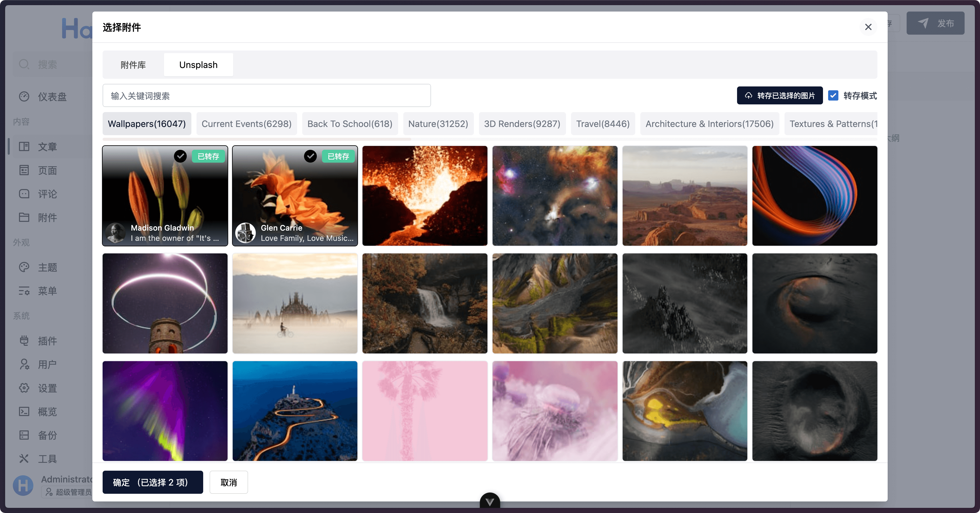Select the Wallpapers(16047) topic
This screenshot has width=980, height=513.
tap(147, 124)
